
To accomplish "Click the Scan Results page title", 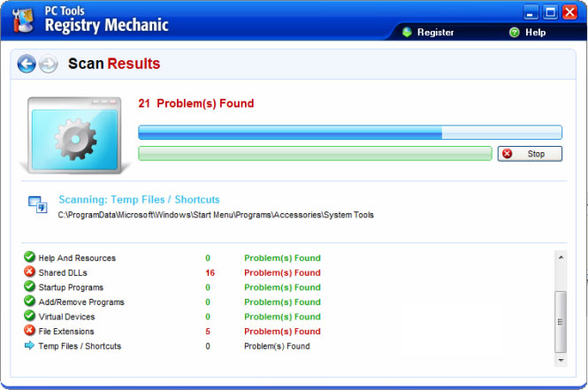I will [x=114, y=64].
